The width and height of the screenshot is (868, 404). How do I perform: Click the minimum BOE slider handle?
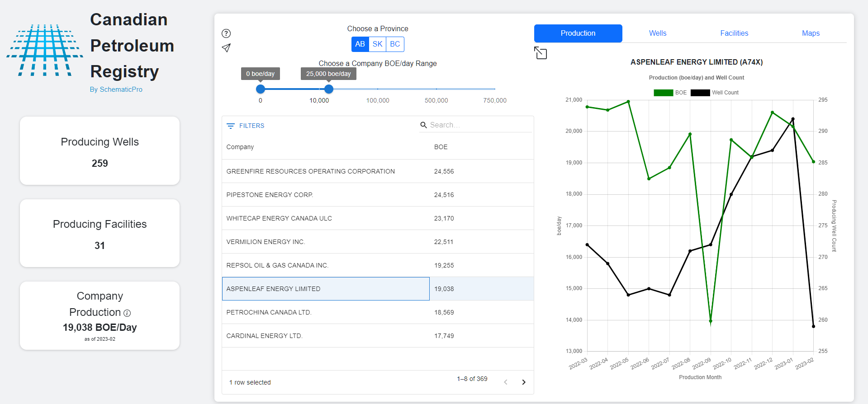click(261, 89)
